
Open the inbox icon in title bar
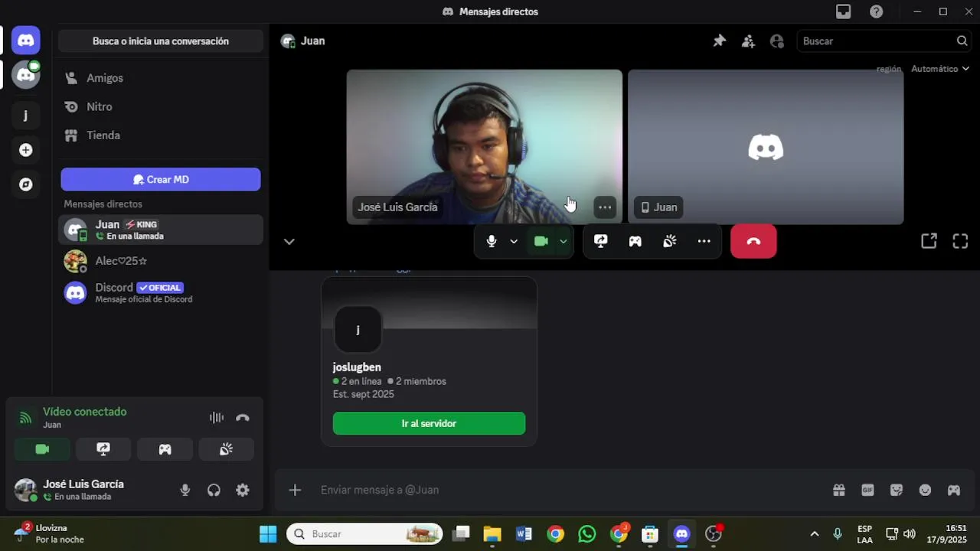pyautogui.click(x=843, y=11)
